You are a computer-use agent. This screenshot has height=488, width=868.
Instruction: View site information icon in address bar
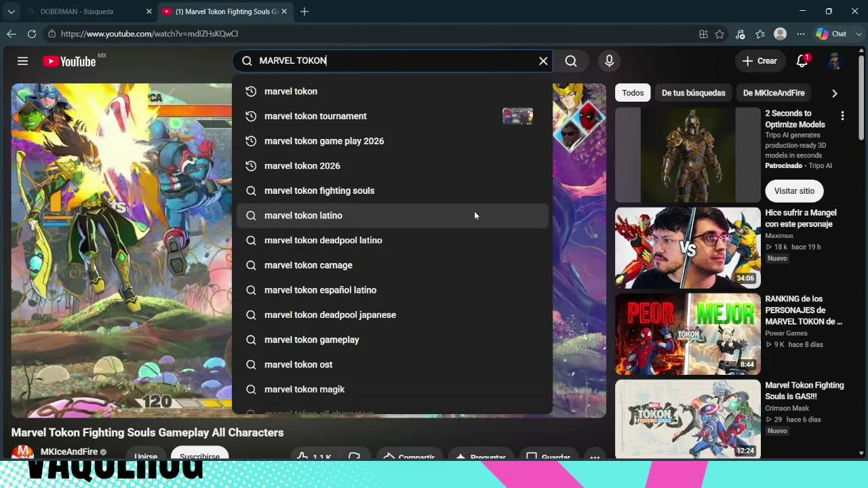click(52, 34)
